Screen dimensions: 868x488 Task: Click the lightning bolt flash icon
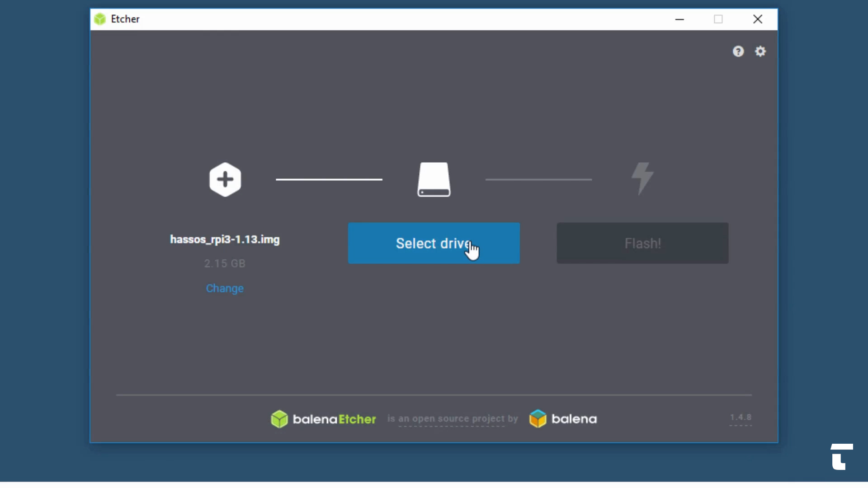[642, 178]
